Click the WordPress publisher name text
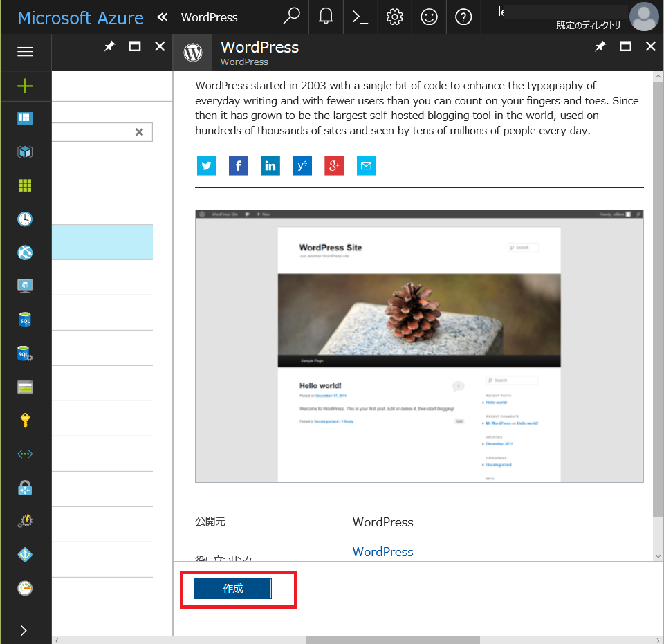The height and width of the screenshot is (644, 664). 382,522
